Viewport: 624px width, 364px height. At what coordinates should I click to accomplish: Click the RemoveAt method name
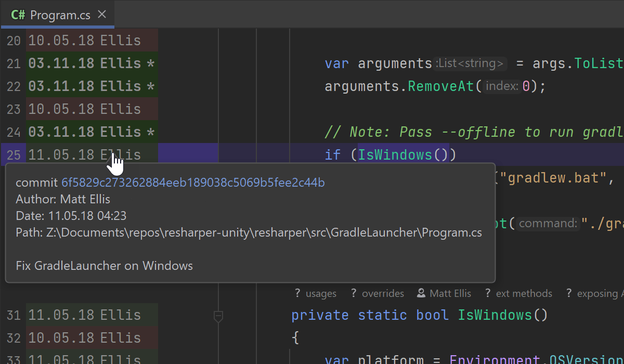(x=441, y=86)
